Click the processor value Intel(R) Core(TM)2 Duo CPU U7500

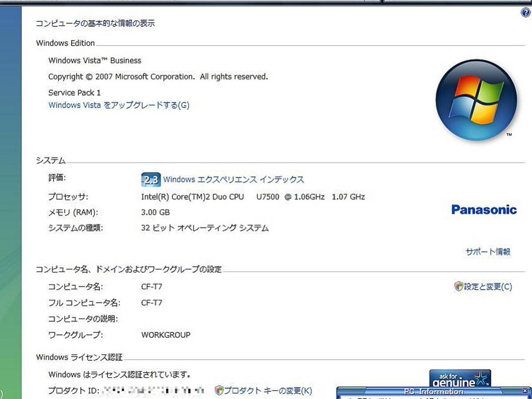(x=253, y=197)
